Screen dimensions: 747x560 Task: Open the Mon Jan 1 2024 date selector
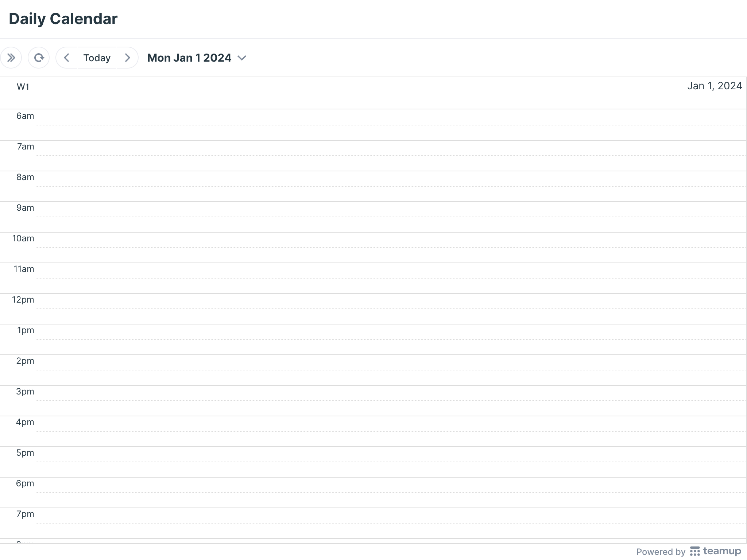coord(197,58)
